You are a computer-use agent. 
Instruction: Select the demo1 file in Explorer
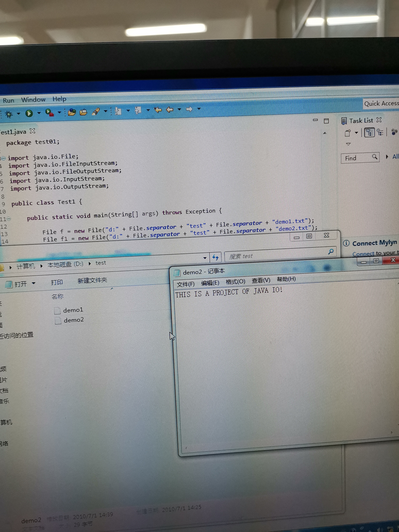click(73, 310)
